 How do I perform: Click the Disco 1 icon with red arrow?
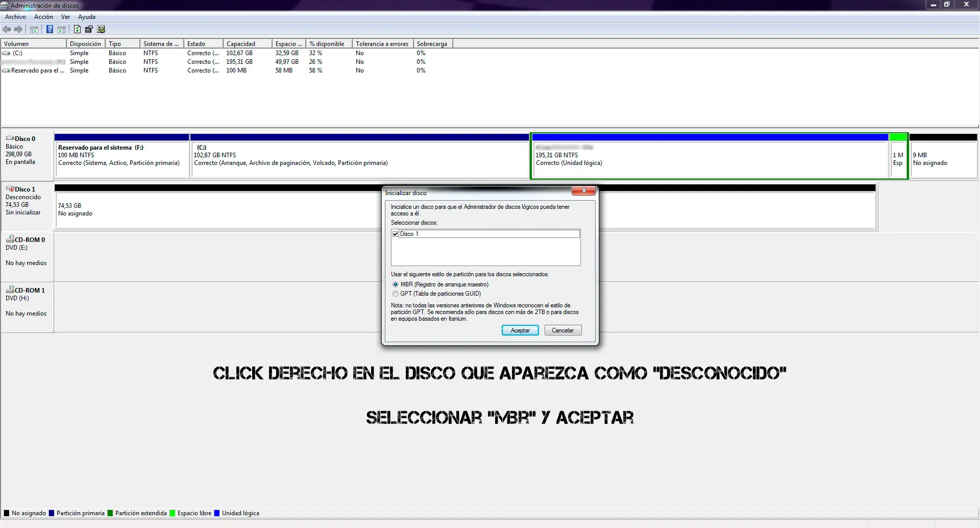10,189
